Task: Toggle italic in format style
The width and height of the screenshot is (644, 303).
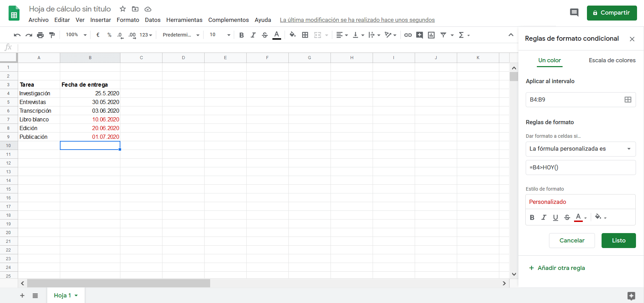Action: [544, 217]
